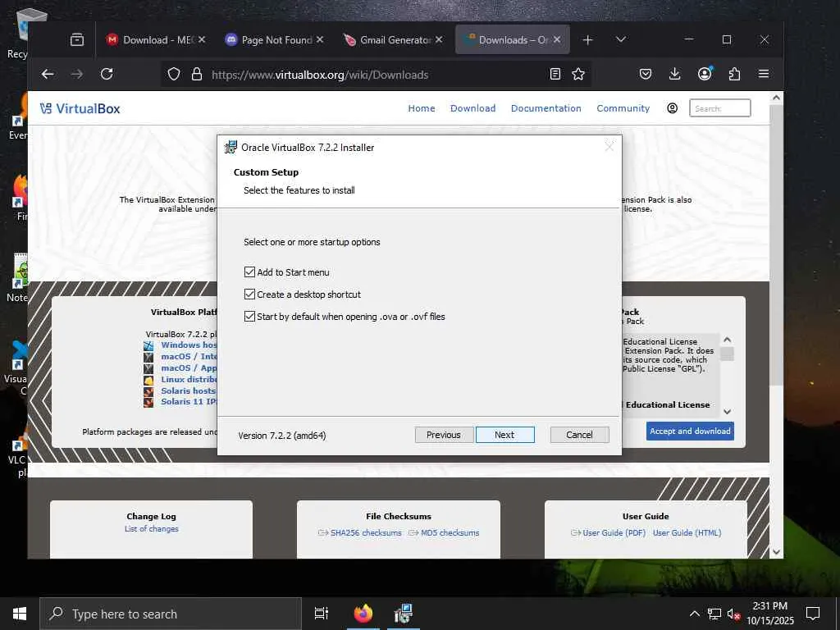The width and height of the screenshot is (840, 630).
Task: Cancel the VirtualBox installation
Action: click(x=579, y=435)
